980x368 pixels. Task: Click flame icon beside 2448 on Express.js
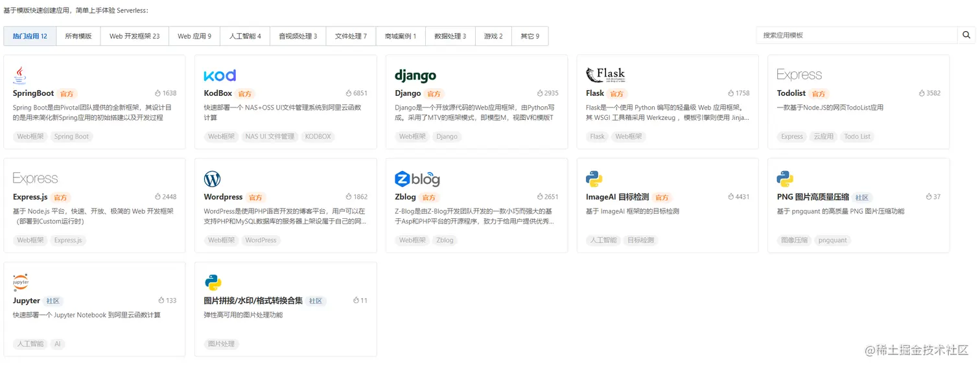(x=157, y=196)
